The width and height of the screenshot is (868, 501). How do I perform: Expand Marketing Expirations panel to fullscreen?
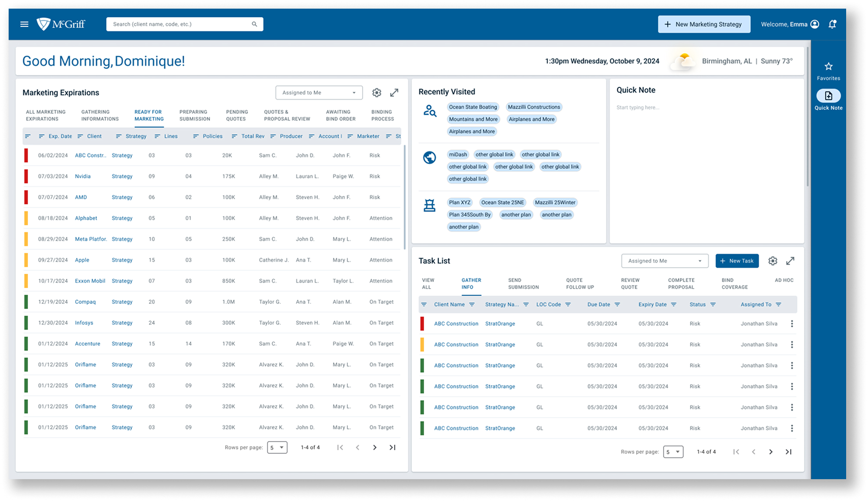coord(394,92)
